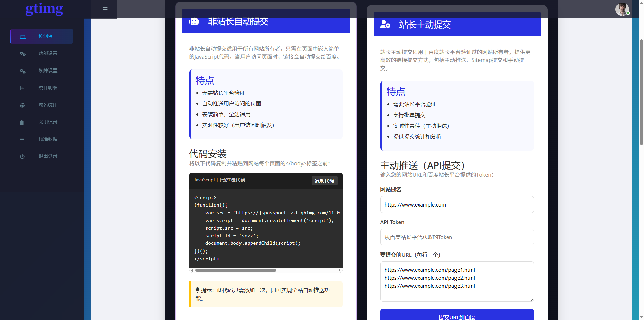Click the laptop icon beside 控制台
This screenshot has width=644, height=320.
[23, 37]
